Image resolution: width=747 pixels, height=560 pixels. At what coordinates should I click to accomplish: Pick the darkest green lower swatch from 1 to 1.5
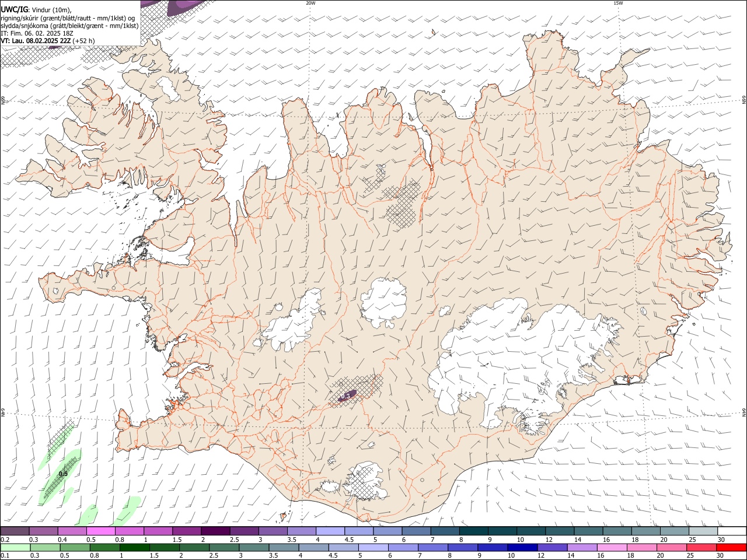pyautogui.click(x=135, y=547)
